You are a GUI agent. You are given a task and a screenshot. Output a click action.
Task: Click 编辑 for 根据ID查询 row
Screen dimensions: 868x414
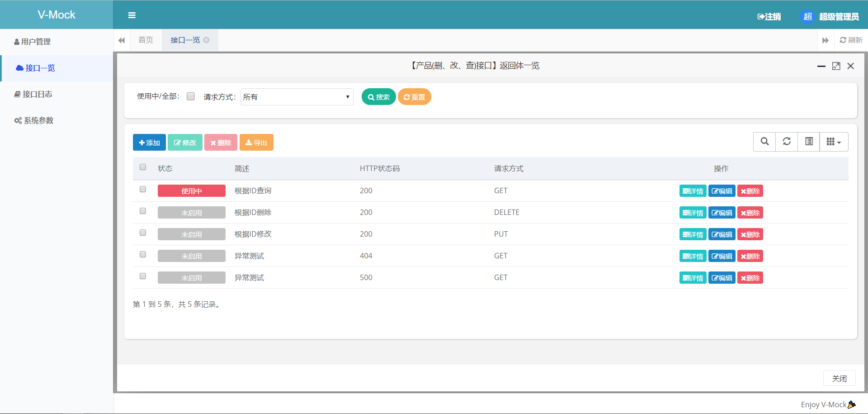(722, 191)
